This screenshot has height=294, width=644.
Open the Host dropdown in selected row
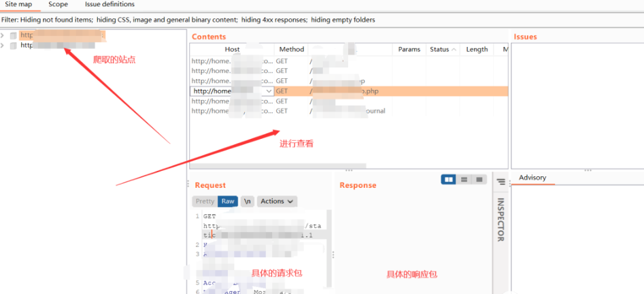click(269, 91)
